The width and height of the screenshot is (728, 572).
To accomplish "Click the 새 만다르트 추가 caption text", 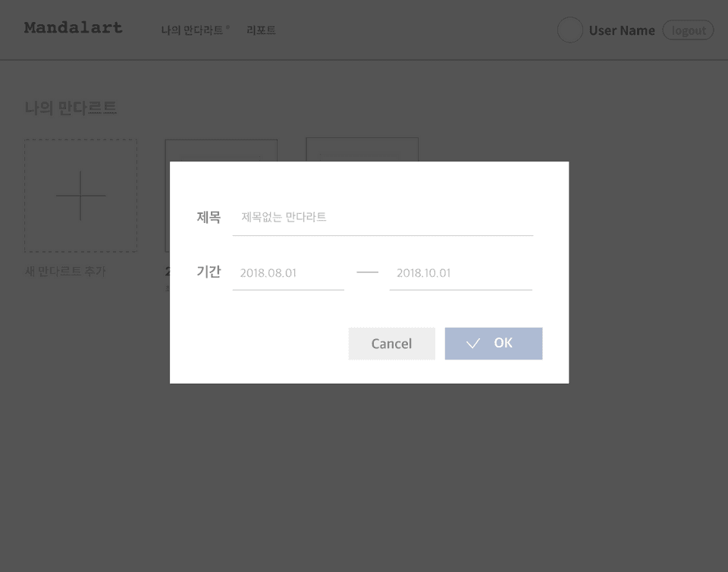I will click(x=64, y=270).
